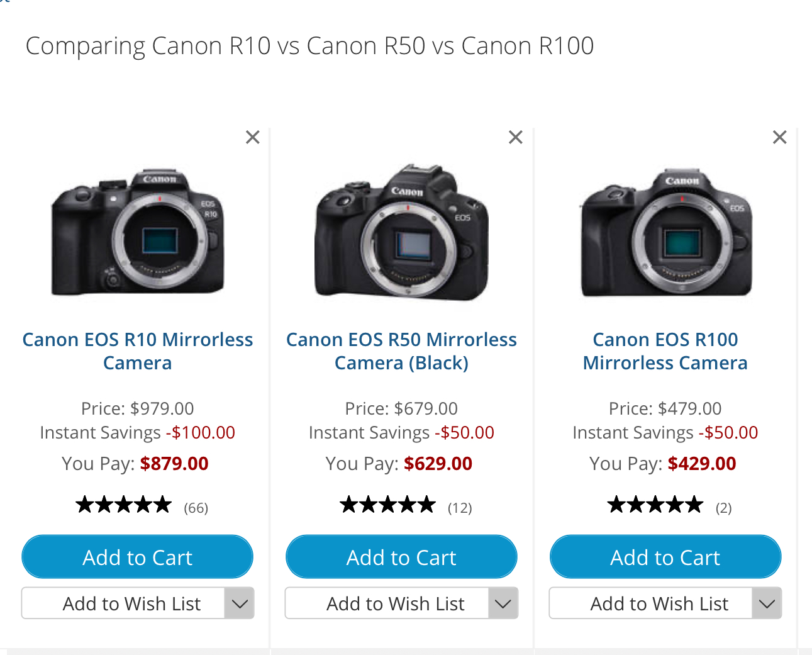
Task: View the 66 reviews for the R10
Action: (196, 507)
